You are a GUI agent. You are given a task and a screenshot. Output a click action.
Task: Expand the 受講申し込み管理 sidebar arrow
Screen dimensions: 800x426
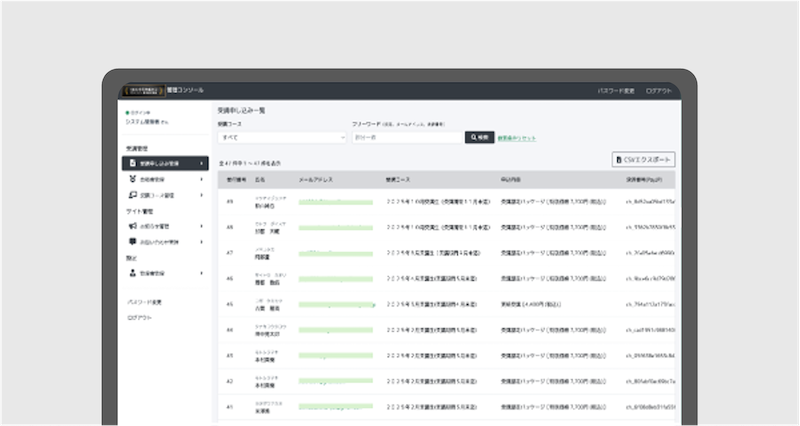(202, 163)
